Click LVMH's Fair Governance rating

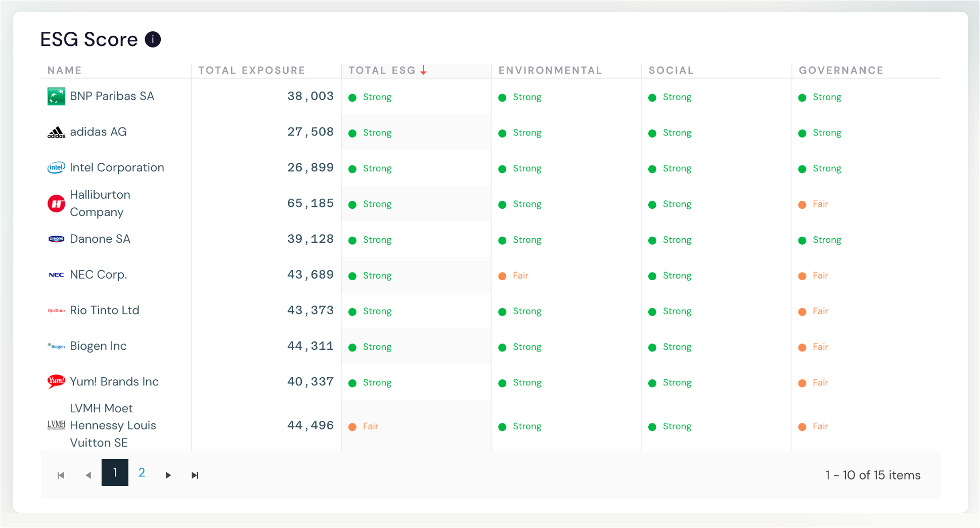[813, 426]
